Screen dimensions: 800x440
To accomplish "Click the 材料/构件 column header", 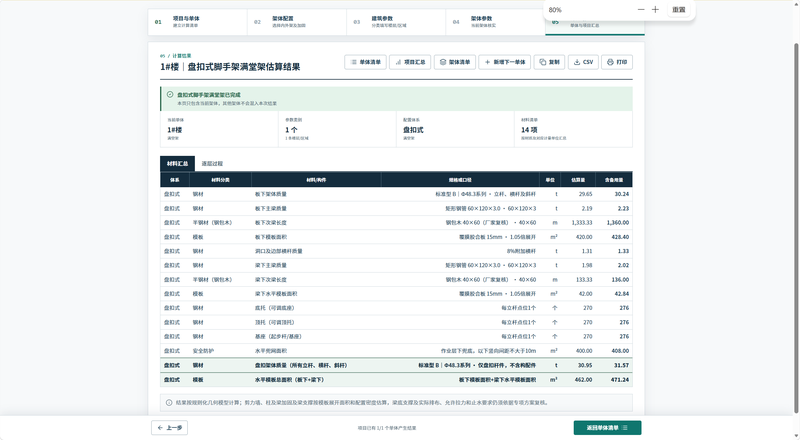I will 316,180.
